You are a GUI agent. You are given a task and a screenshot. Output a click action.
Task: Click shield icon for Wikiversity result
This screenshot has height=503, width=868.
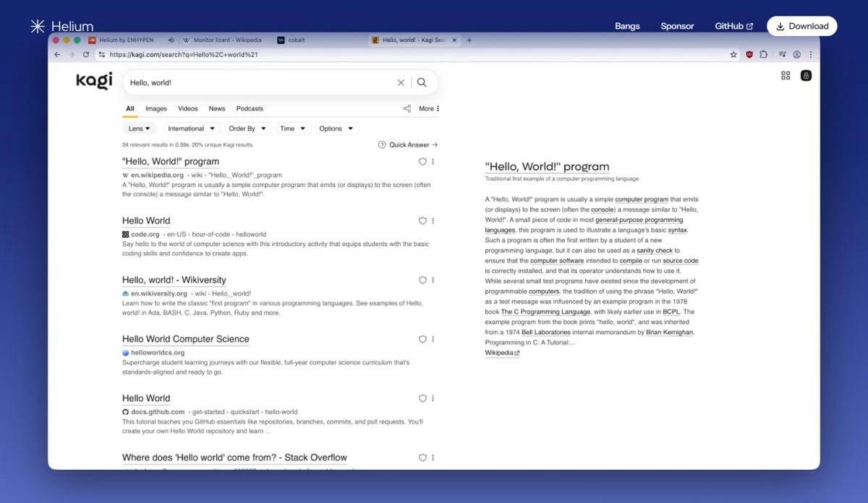(422, 280)
